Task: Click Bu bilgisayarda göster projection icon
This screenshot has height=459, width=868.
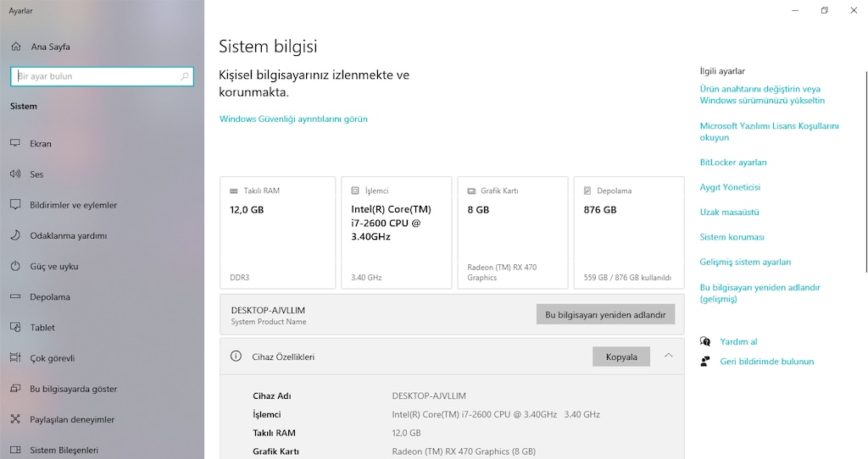Action: [x=15, y=389]
